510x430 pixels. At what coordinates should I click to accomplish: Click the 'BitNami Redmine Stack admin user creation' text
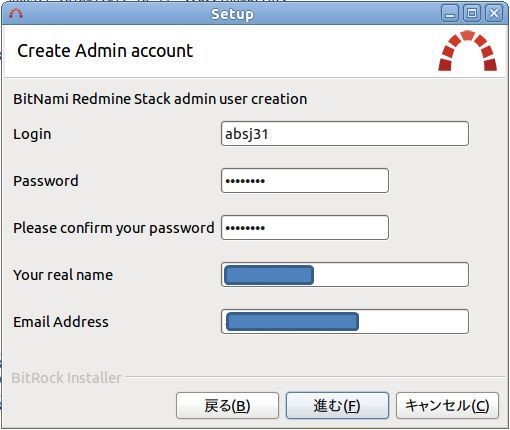(160, 99)
